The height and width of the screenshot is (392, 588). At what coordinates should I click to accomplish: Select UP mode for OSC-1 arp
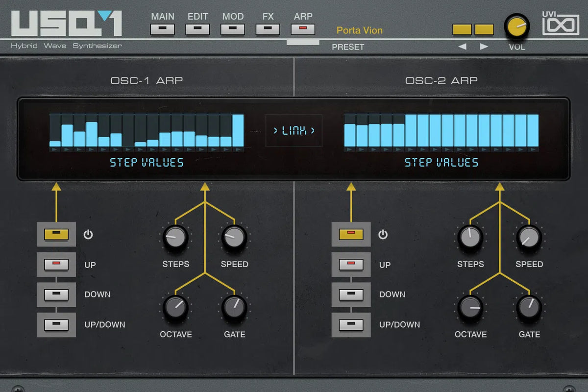(x=56, y=265)
